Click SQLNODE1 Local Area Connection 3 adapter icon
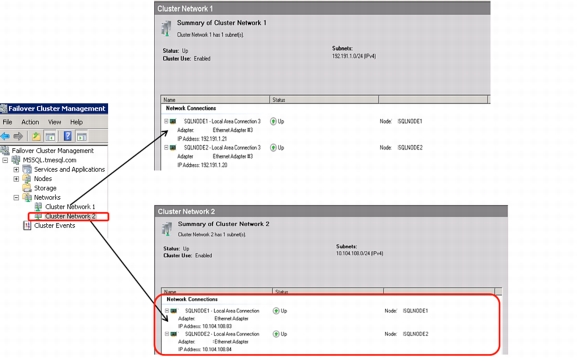 pyautogui.click(x=173, y=121)
